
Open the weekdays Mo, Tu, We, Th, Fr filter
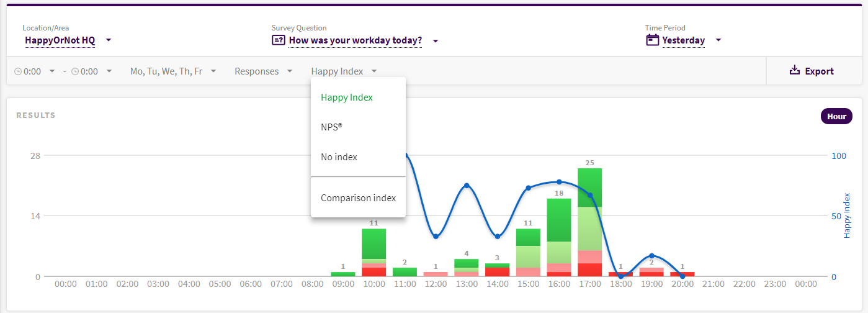click(173, 71)
